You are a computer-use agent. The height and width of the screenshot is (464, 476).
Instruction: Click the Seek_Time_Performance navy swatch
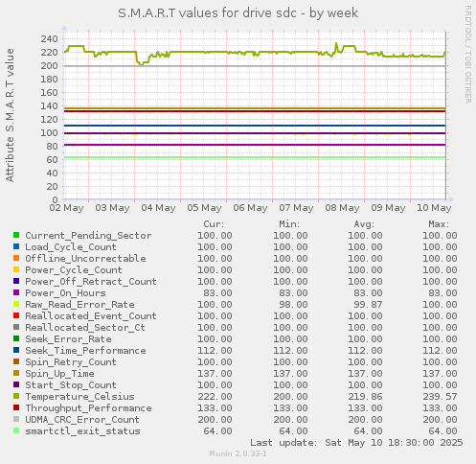(16, 350)
